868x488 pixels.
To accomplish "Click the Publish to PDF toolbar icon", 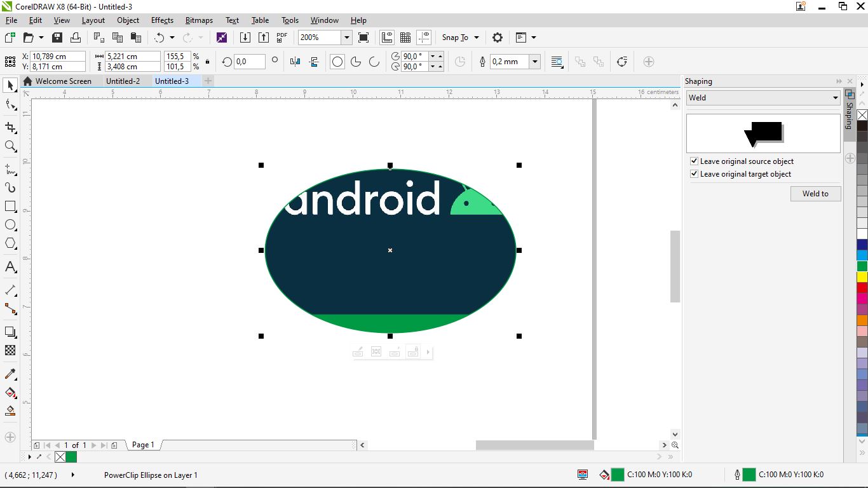I will point(281,37).
